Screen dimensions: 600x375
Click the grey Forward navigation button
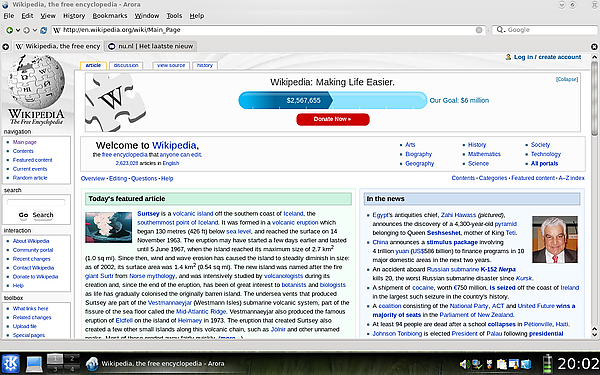click(x=26, y=30)
